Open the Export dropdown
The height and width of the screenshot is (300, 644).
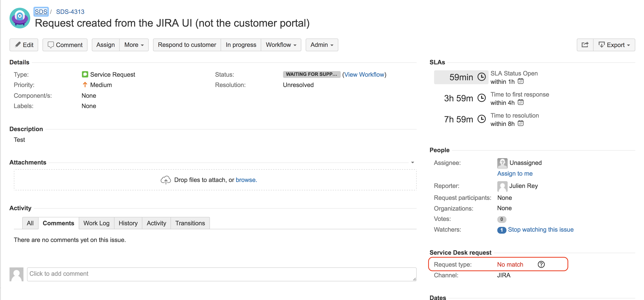614,45
